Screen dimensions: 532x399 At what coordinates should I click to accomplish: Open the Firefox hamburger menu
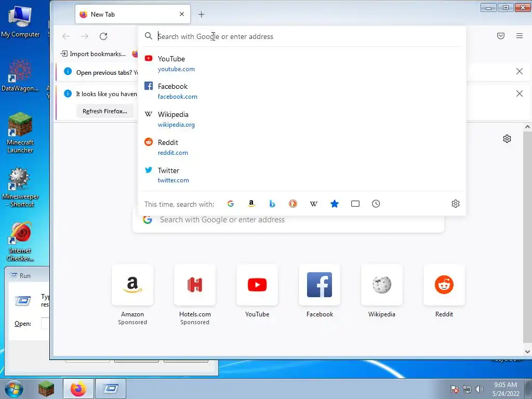520,36
